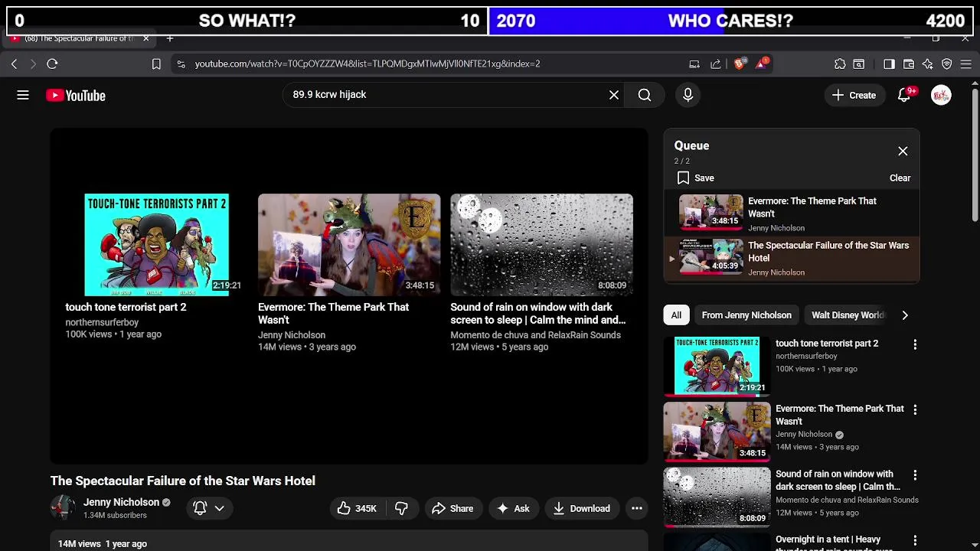Open options for Sound of rain sidebar video

(x=915, y=476)
